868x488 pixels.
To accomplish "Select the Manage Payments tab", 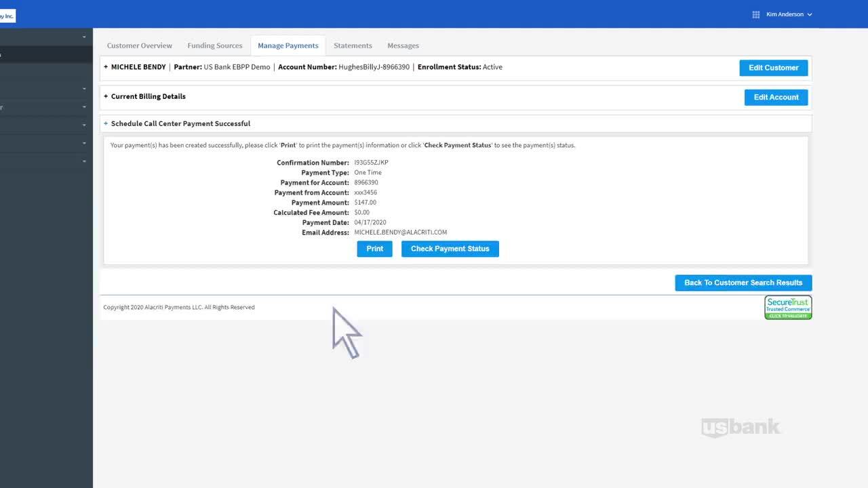I will tap(288, 45).
